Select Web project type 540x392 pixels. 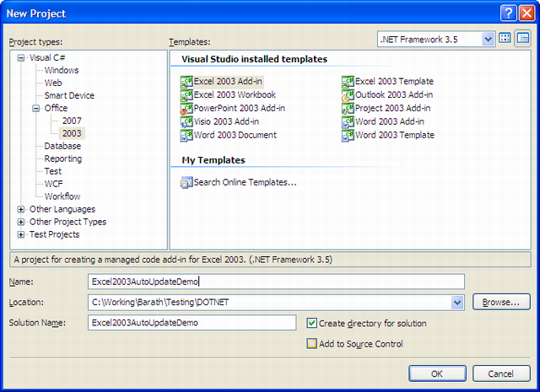pos(53,83)
